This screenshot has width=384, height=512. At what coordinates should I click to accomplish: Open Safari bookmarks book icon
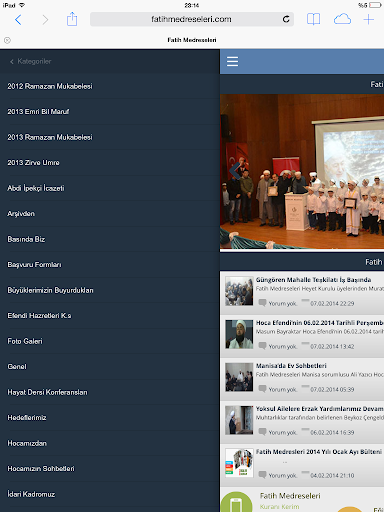[313, 19]
